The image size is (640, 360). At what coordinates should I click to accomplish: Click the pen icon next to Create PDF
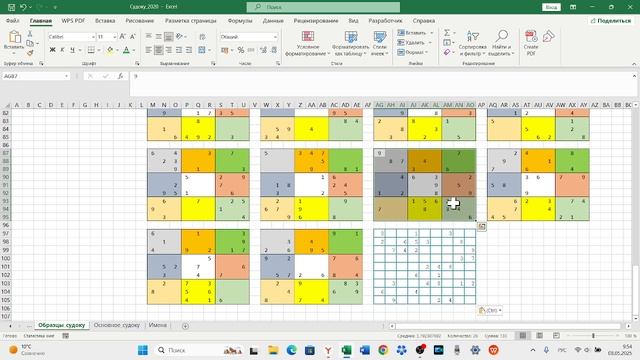click(549, 36)
